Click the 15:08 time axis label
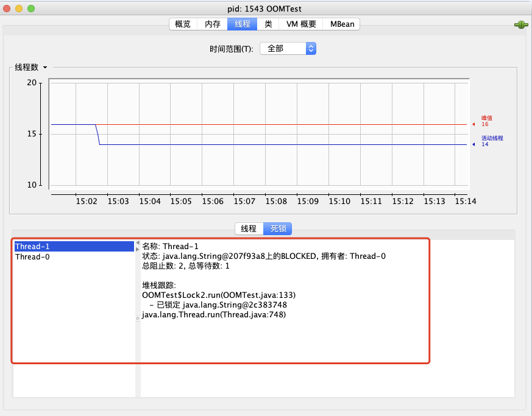 point(276,202)
